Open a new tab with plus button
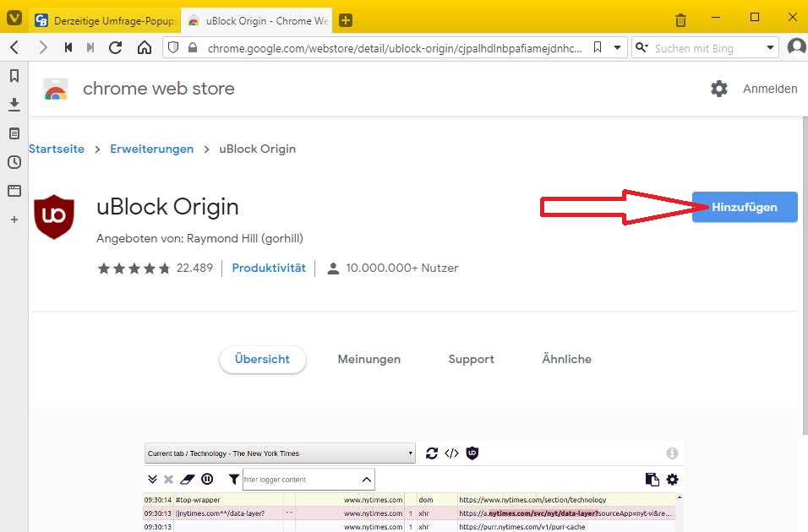Viewport: 808px width, 532px height. coord(345,20)
